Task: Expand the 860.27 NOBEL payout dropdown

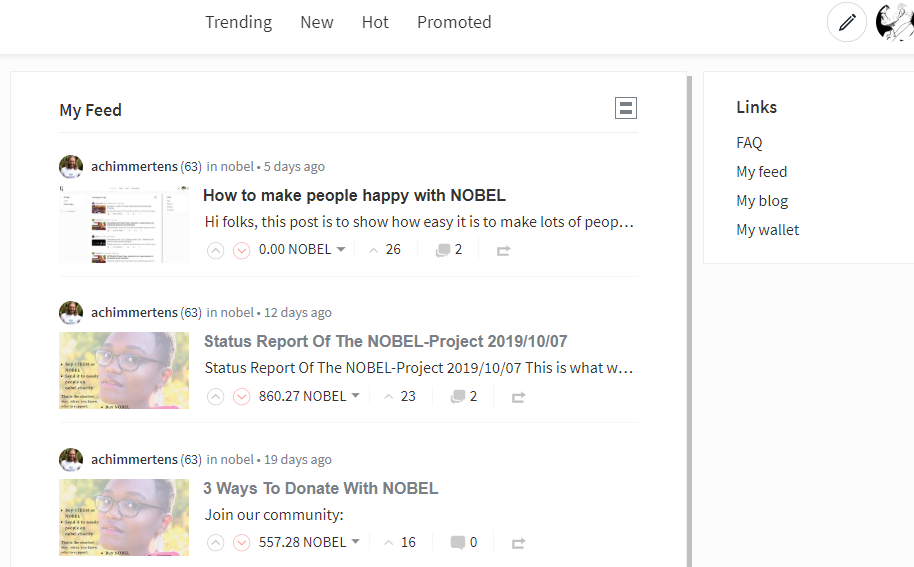Action: click(355, 397)
